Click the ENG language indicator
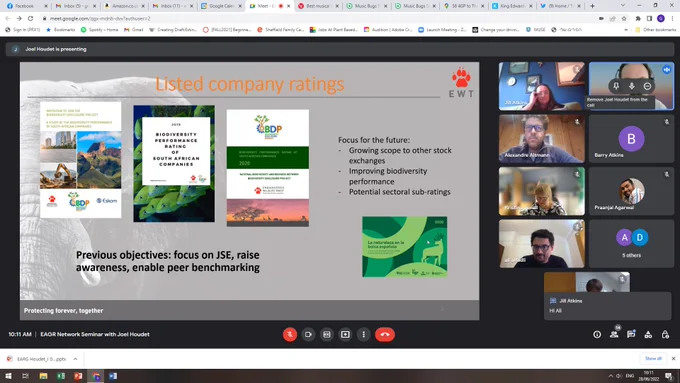 click(630, 376)
